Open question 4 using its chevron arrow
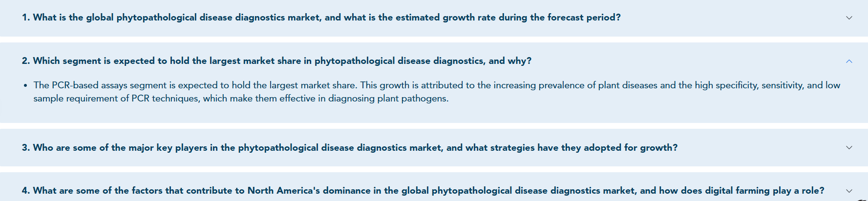Image resolution: width=868 pixels, height=201 pixels. (x=849, y=191)
